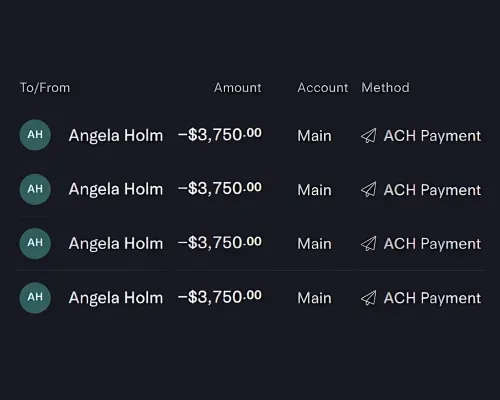Select the last row's −$3,750.00 amount
Image resolution: width=500 pixels, height=400 pixels.
[220, 297]
